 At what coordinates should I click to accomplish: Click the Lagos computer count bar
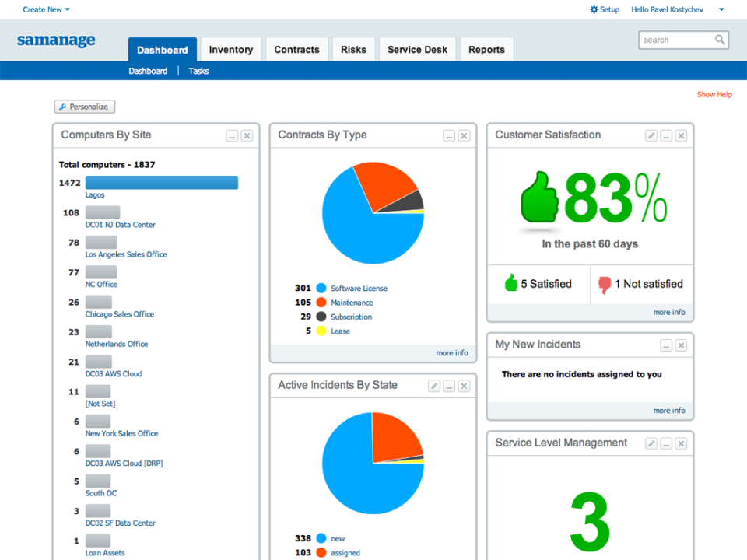coord(162,182)
